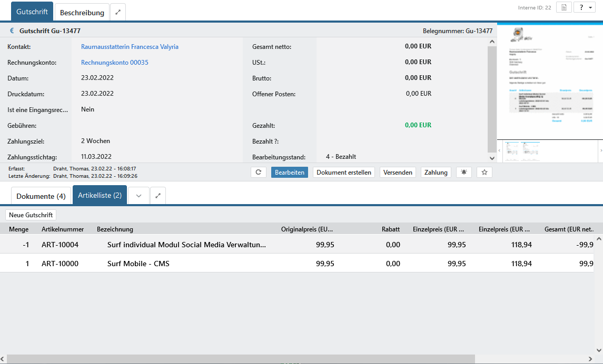This screenshot has height=364, width=603.
Task: Select the first page thumbnail in preview
Action: (511, 151)
